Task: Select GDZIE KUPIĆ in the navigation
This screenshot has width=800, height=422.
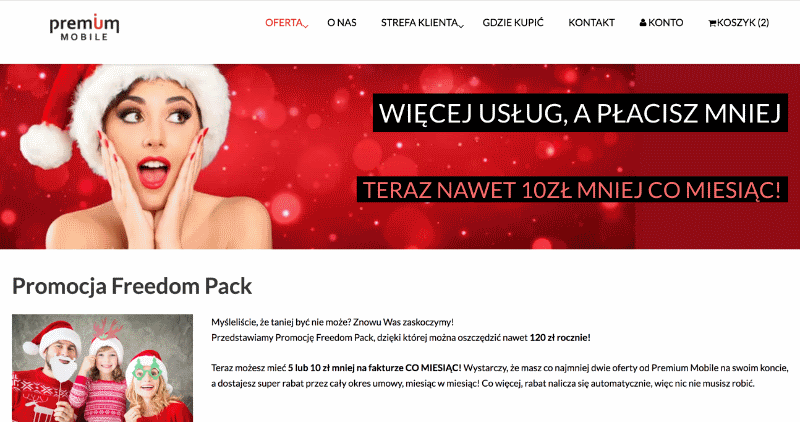Action: pos(513,22)
